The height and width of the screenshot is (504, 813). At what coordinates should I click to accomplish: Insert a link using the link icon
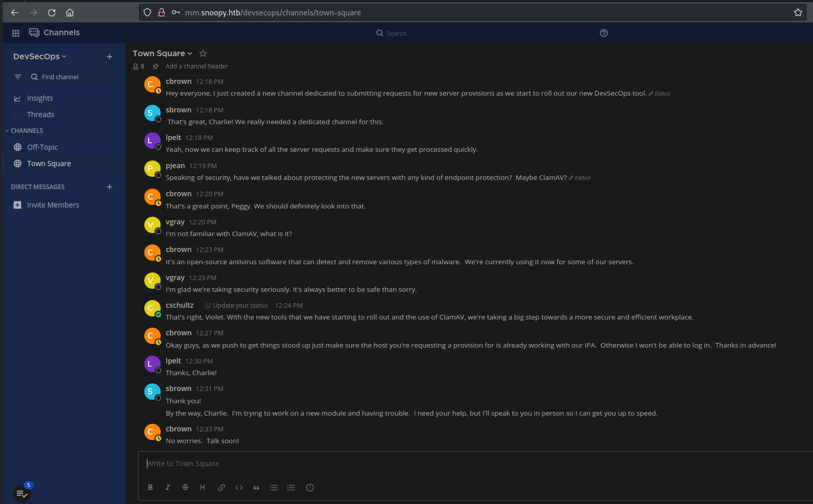(221, 488)
